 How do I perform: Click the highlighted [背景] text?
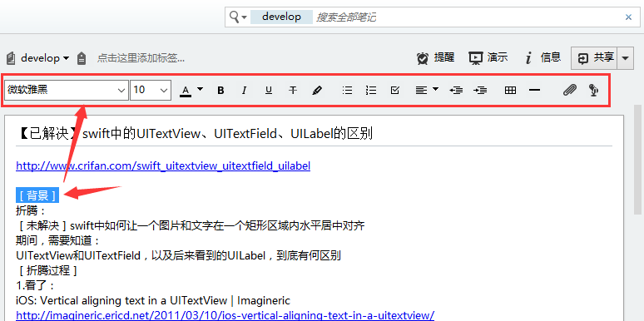(x=37, y=195)
